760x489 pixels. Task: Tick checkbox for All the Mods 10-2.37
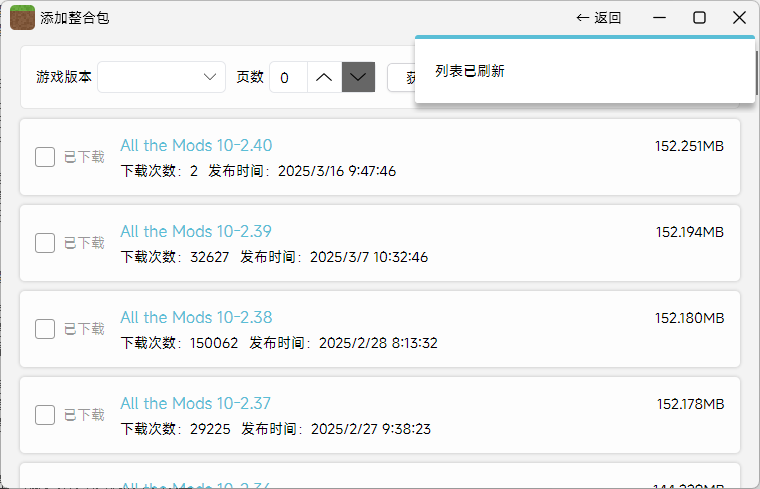(x=45, y=415)
